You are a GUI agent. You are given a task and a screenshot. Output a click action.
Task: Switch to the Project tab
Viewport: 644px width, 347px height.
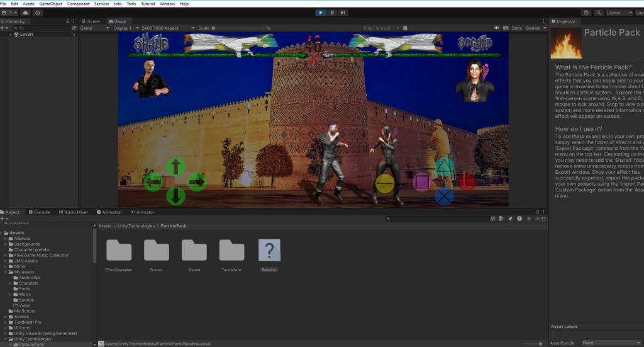tap(10, 212)
